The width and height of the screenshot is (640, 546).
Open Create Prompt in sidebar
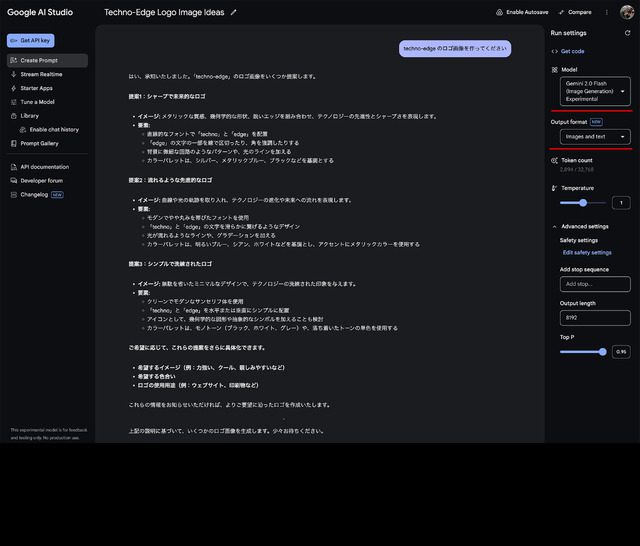pyautogui.click(x=47, y=60)
